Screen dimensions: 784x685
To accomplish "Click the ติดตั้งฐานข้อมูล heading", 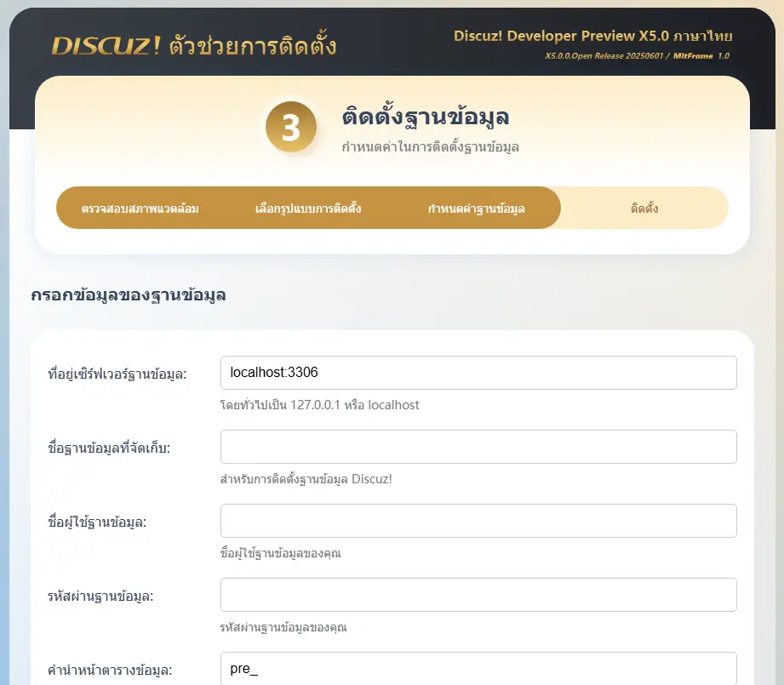I will click(426, 117).
